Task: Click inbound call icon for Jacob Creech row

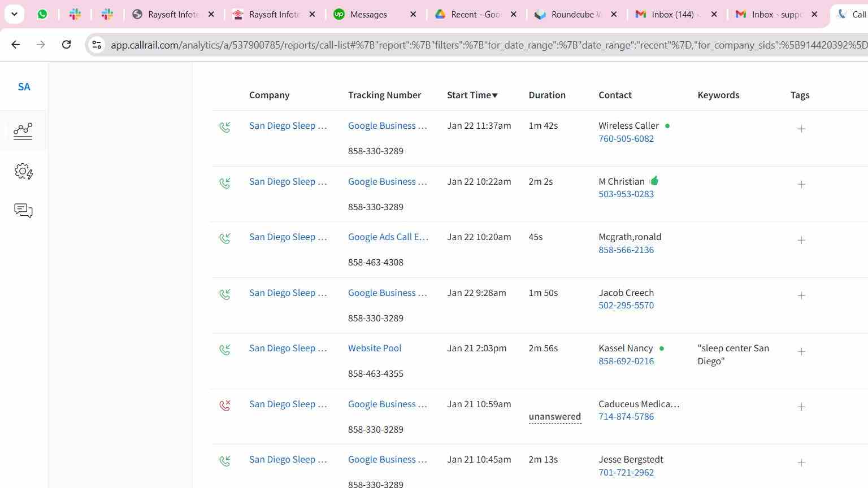Action: [x=225, y=294]
